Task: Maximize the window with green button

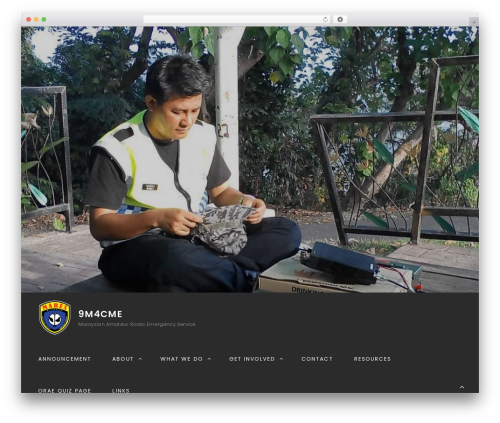Action: [44, 19]
